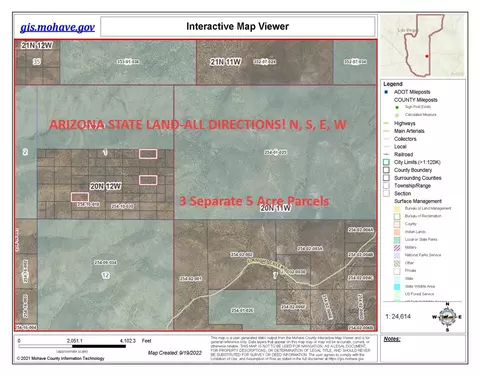The image size is (480, 376).
Task: Click the Other hatched swatch in legend
Action: pos(397,263)
